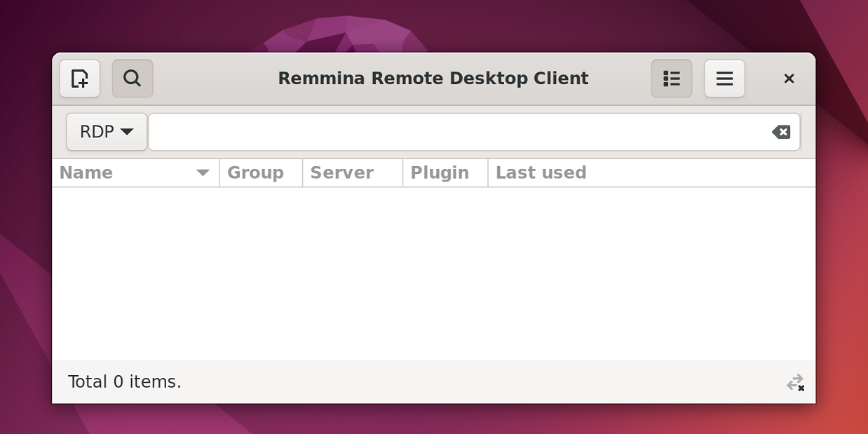
Task: Click the connectivity status icon in the statusbar
Action: point(795,383)
